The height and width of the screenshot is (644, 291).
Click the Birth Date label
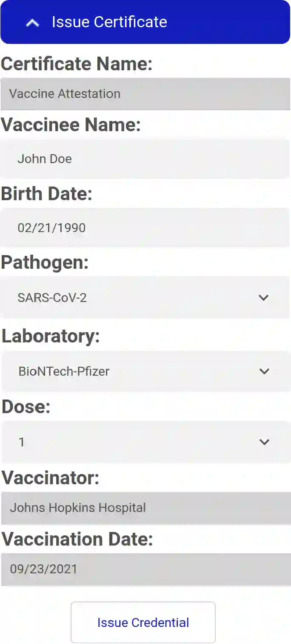click(46, 194)
